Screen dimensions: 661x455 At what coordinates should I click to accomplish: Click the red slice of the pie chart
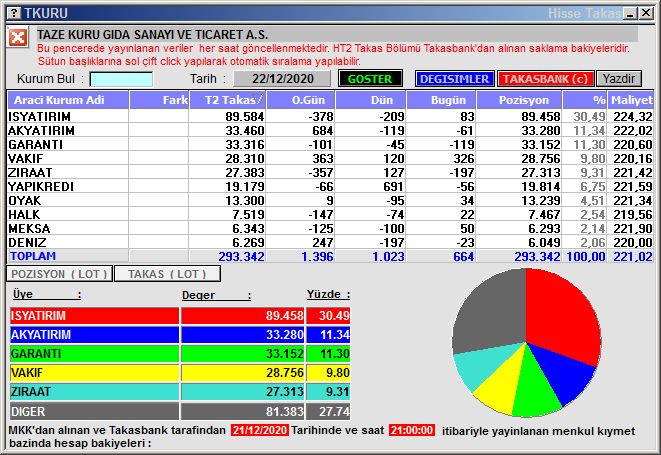tap(563, 316)
